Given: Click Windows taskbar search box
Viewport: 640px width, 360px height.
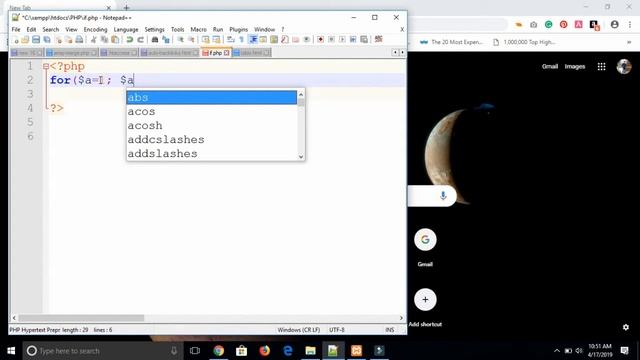Looking at the screenshot, I should [102, 351].
